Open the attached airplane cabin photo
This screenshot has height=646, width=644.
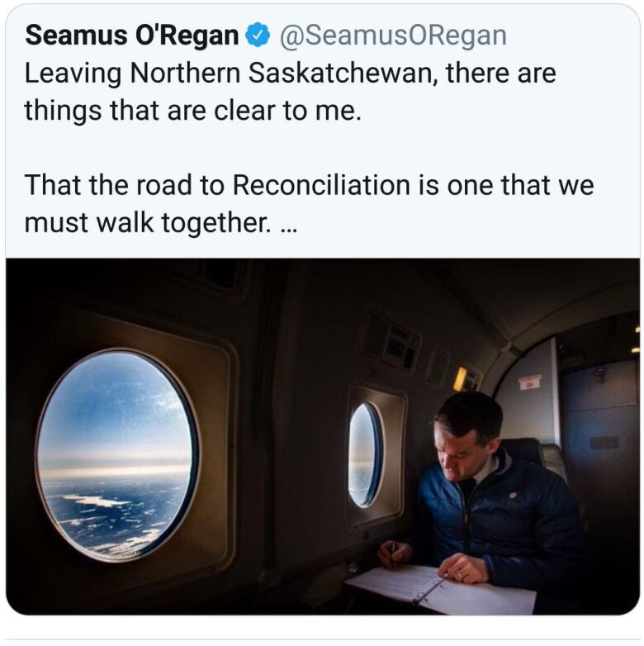(323, 436)
